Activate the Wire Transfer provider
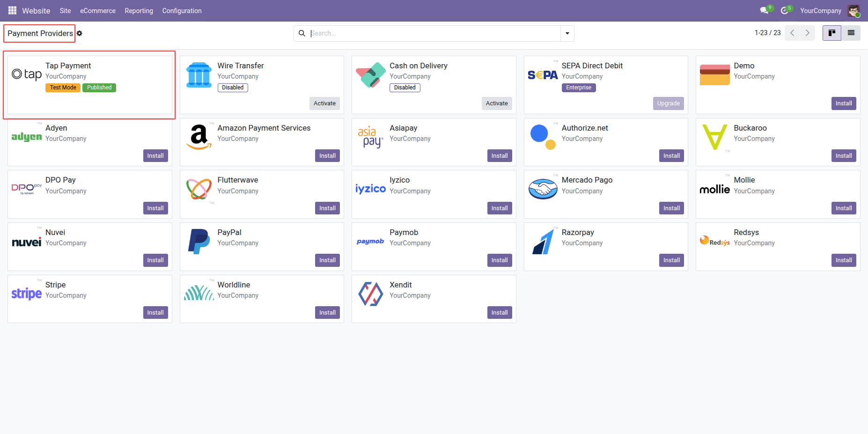The image size is (868, 434). pyautogui.click(x=325, y=103)
